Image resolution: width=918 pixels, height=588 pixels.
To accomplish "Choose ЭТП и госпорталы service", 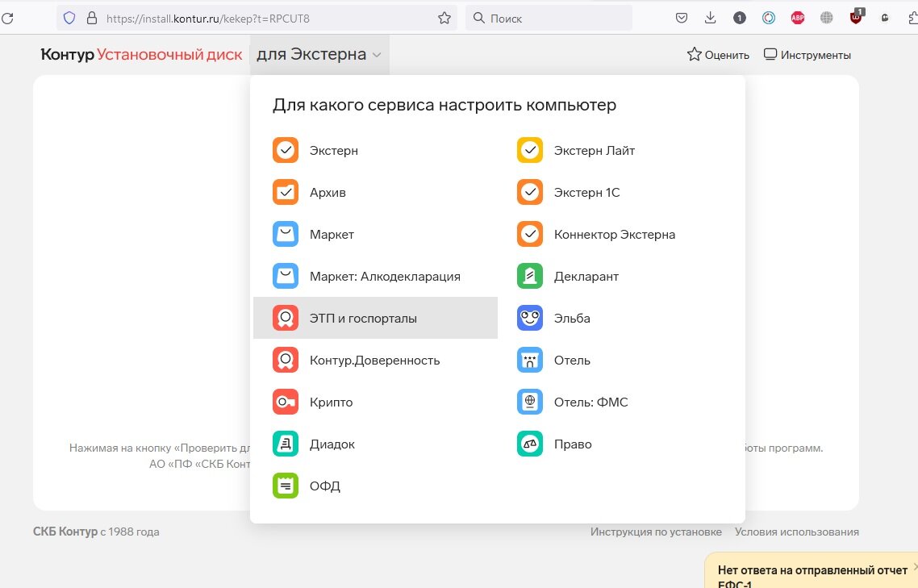I will [375, 318].
